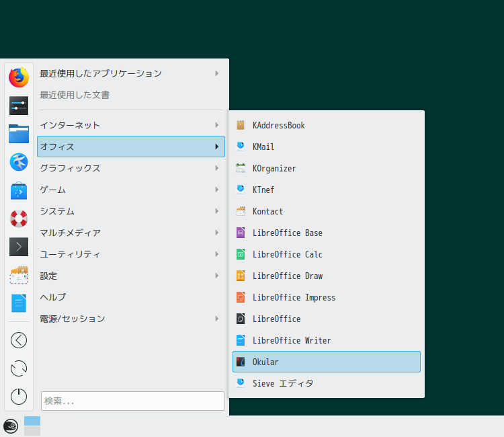Launch the Writer document sidebar icon
This screenshot has width=504, height=437.
tap(19, 303)
